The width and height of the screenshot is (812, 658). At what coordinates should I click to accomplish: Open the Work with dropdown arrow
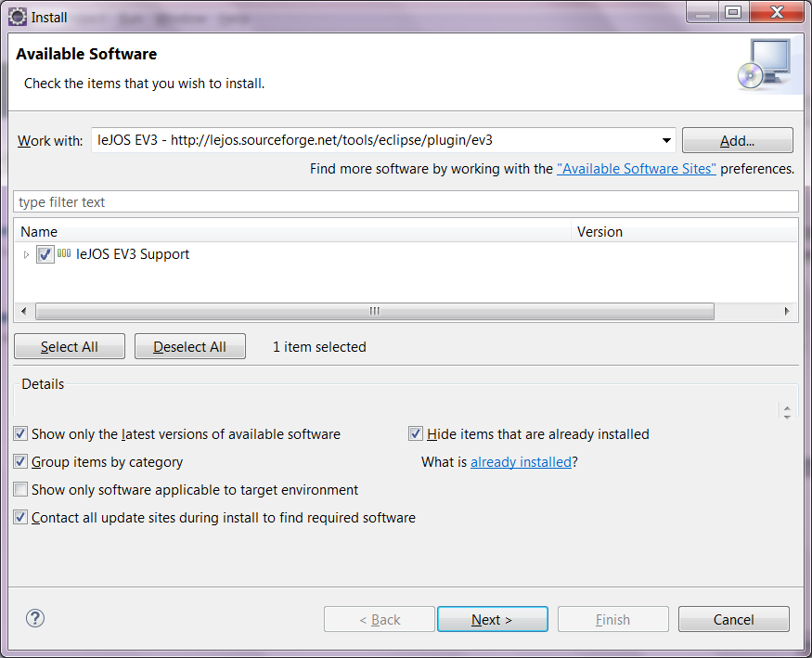[666, 140]
